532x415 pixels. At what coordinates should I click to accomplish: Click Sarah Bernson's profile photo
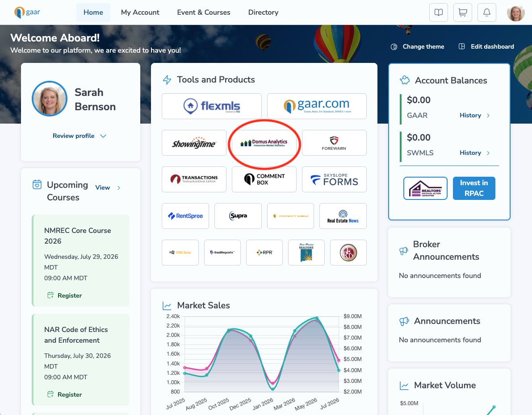pos(50,99)
